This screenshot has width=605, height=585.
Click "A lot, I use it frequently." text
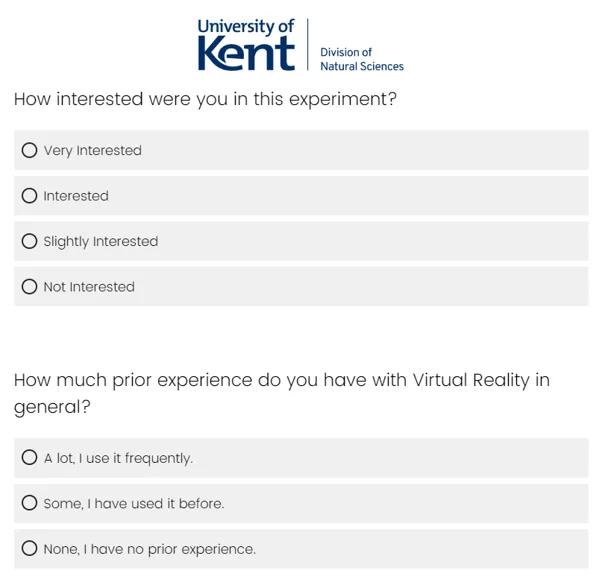[x=118, y=459]
